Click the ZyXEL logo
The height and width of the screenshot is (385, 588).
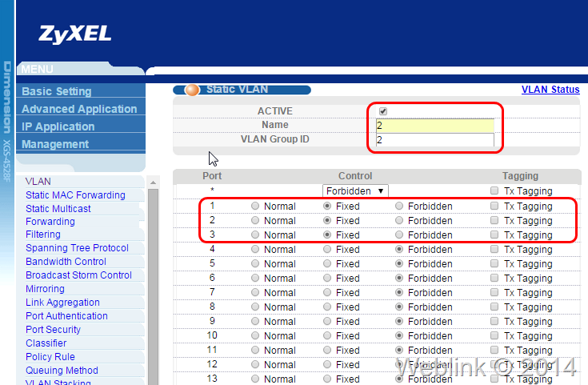pos(74,34)
